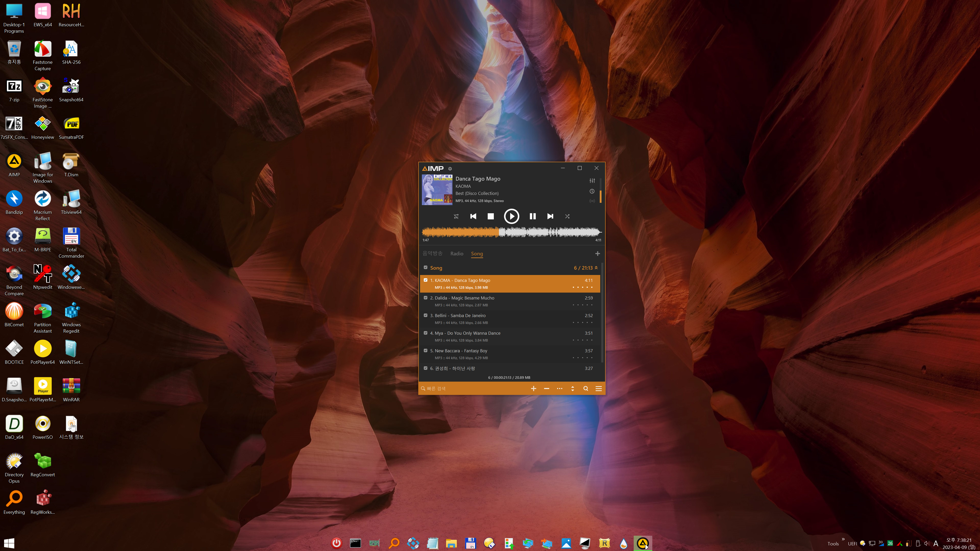Click the red power icon on taskbar
Screen dimensions: 980x551
[x=337, y=543]
